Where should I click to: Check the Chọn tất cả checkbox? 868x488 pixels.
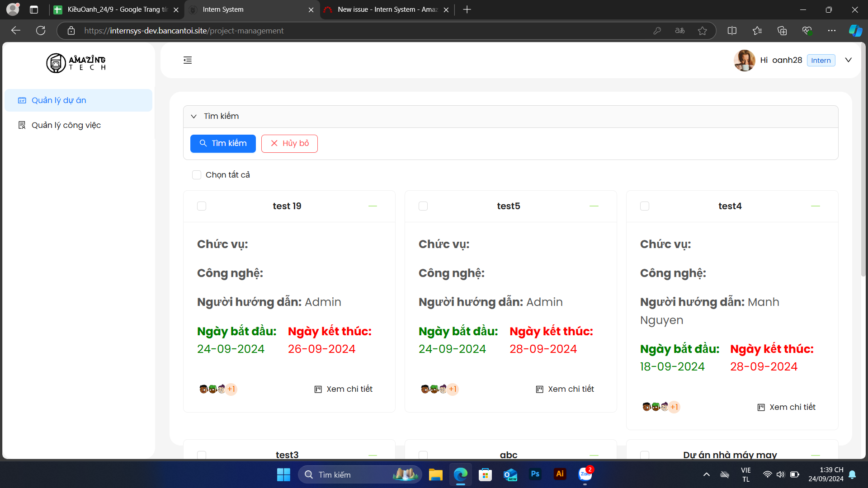click(197, 175)
